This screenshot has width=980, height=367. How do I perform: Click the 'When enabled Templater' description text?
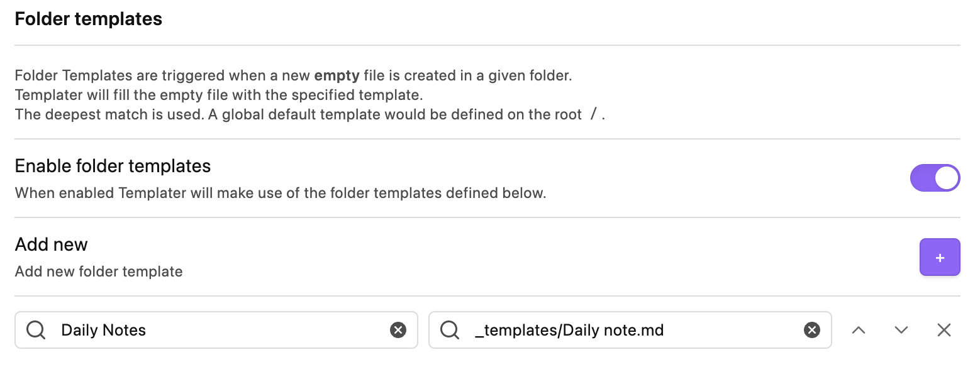point(280,193)
